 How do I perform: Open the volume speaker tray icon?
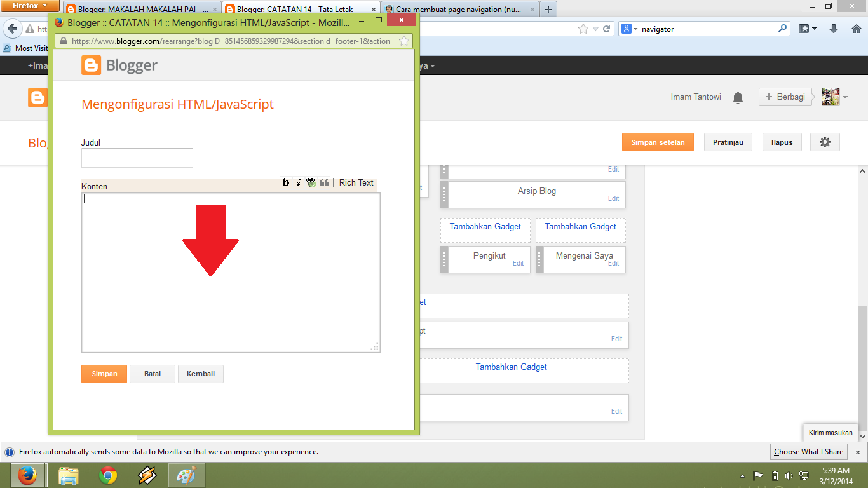coord(789,475)
